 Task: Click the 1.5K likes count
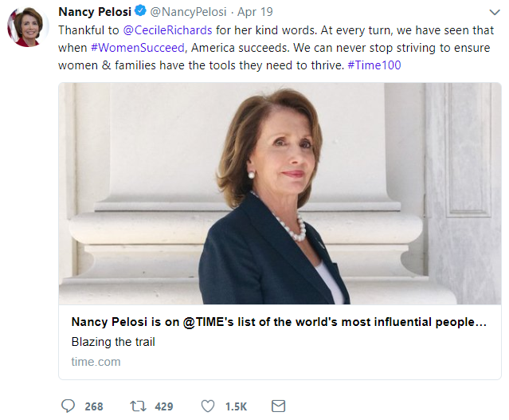236,406
